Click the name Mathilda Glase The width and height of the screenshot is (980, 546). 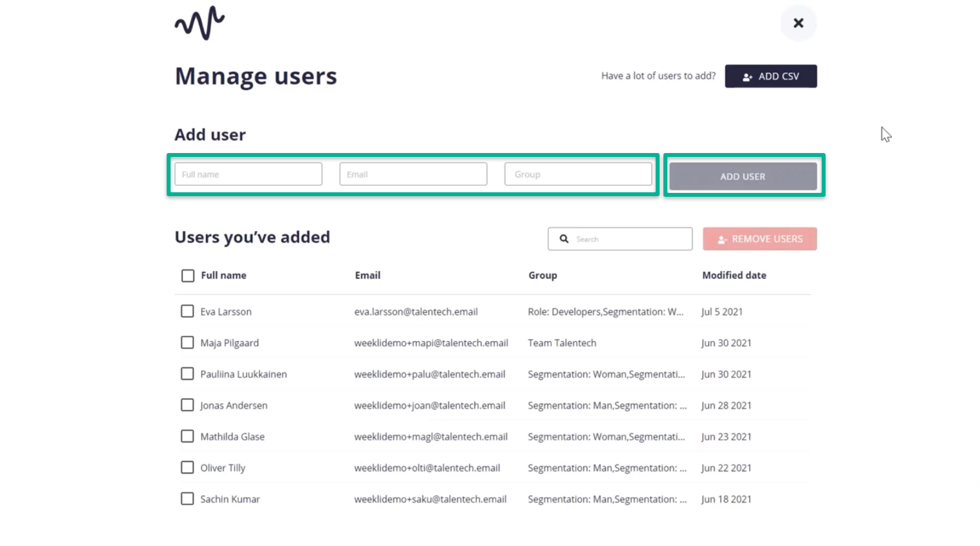(x=232, y=437)
